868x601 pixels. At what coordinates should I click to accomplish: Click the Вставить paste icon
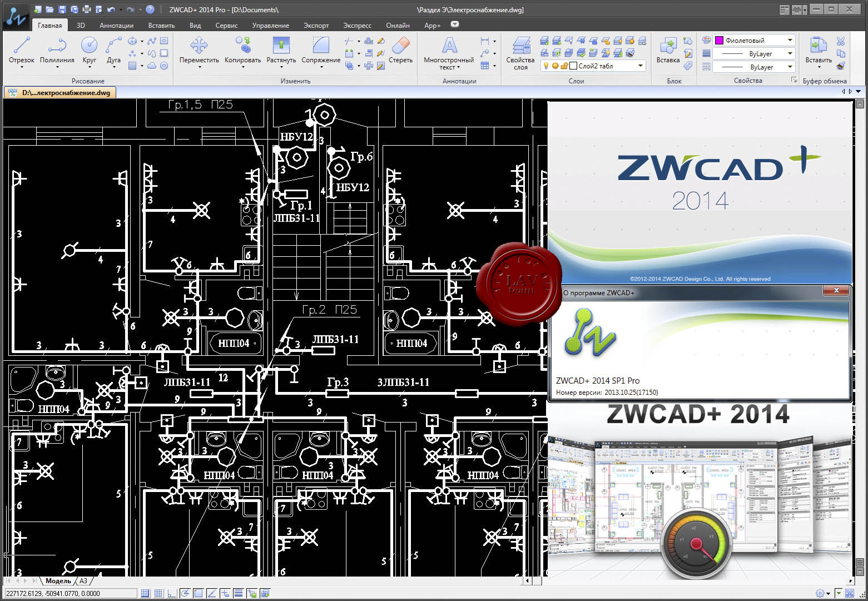click(819, 50)
